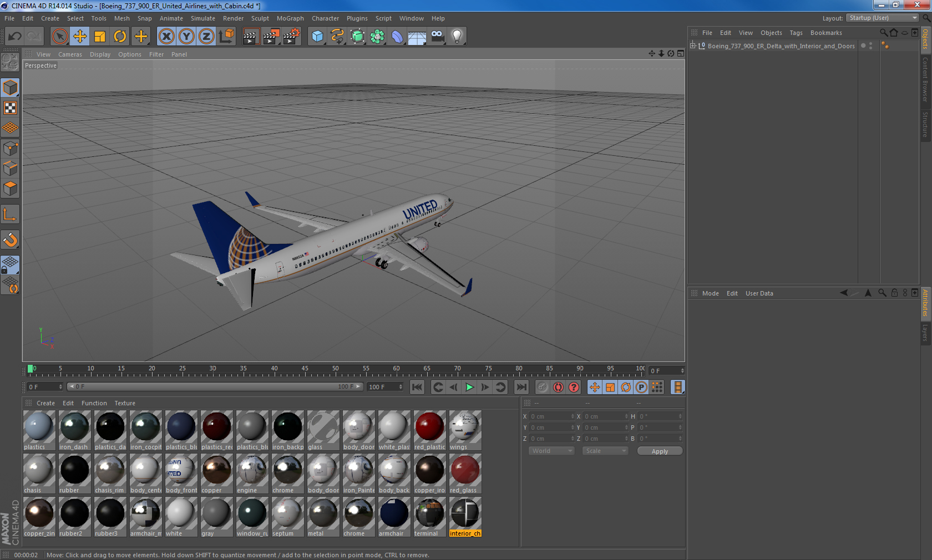The width and height of the screenshot is (932, 560).
Task: Select the body_front United material
Action: click(x=181, y=474)
